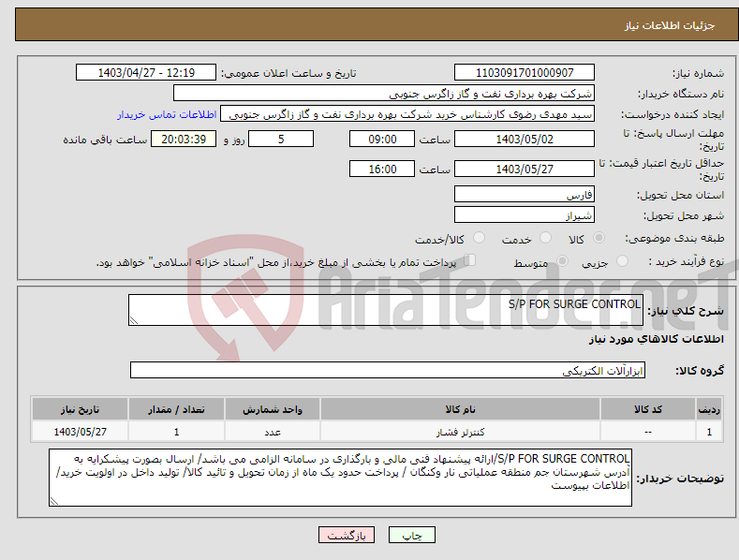Toggle the Islamic treasury payment checkbox
Screen dimensions: 739x560
click(x=470, y=260)
